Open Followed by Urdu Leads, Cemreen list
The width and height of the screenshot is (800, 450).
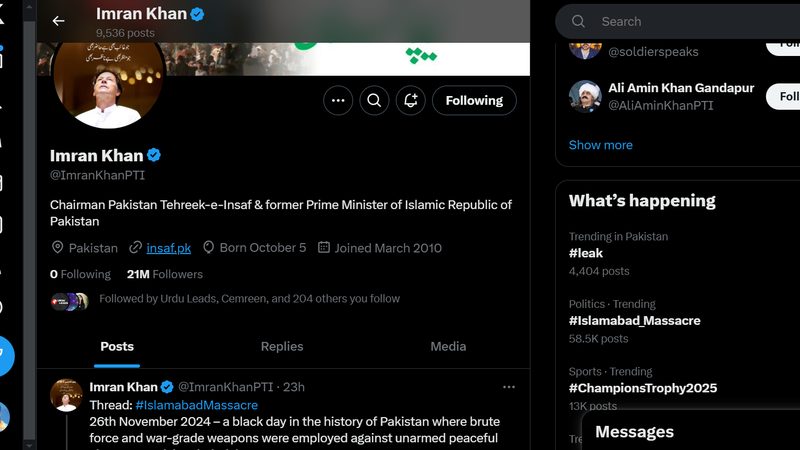coord(249,298)
